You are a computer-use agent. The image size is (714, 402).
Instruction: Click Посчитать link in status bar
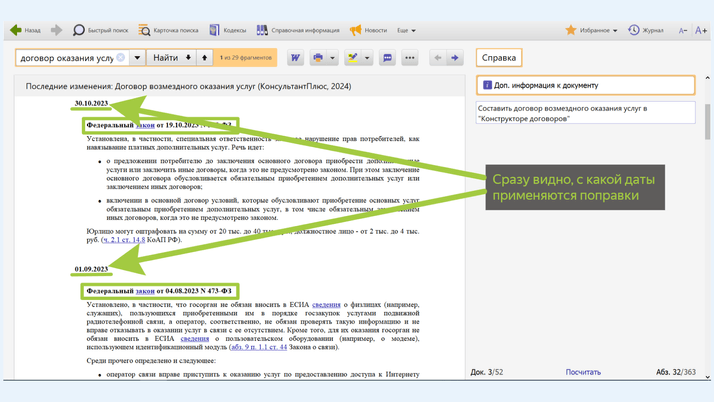[x=583, y=372]
